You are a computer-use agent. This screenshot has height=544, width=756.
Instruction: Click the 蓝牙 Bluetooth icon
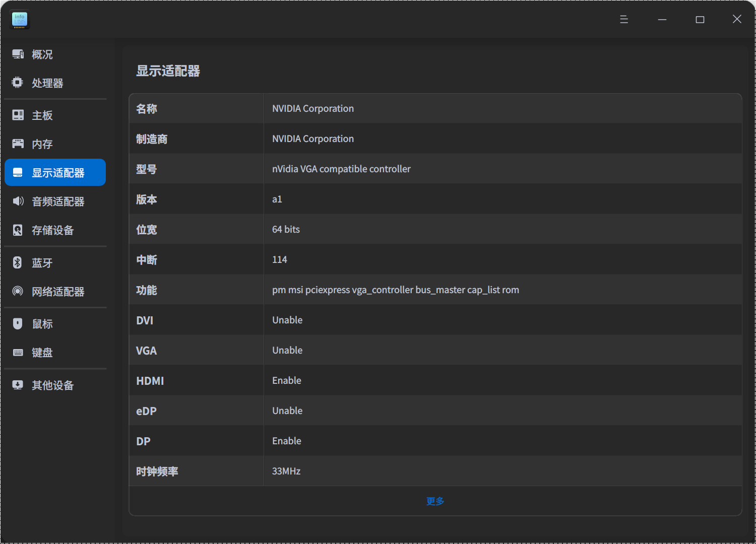(x=18, y=262)
